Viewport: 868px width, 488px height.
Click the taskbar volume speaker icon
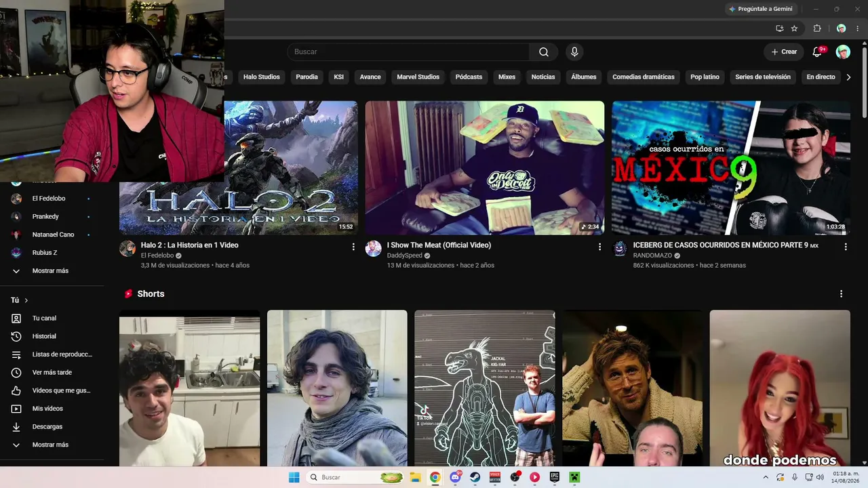(821, 477)
